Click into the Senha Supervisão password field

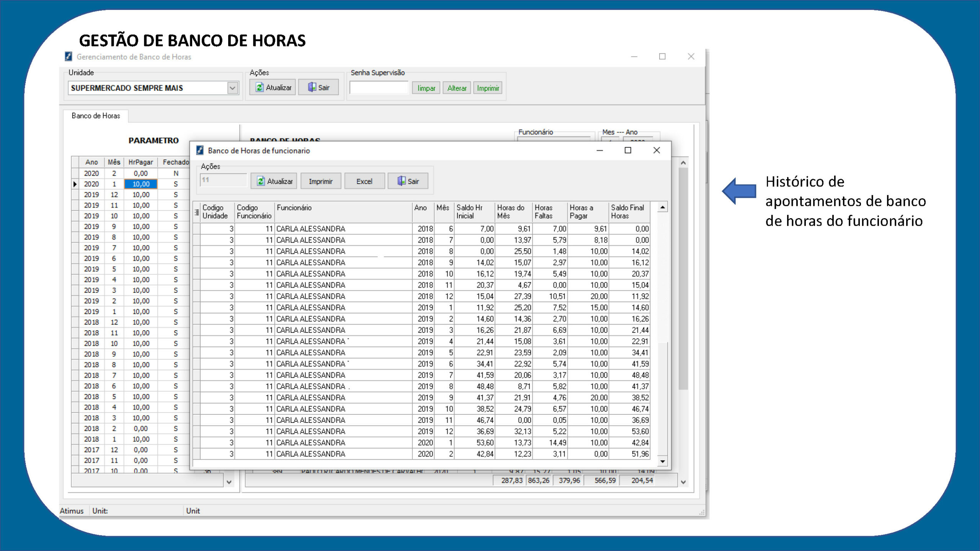coord(379,88)
